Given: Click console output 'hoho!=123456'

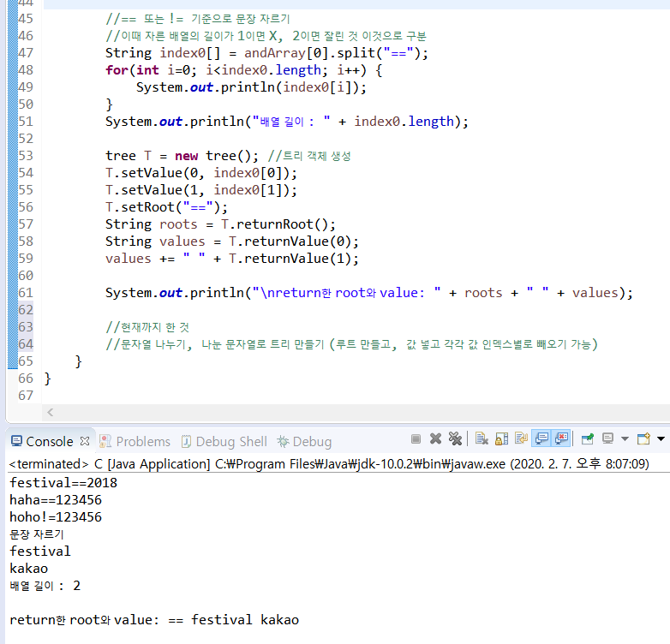Looking at the screenshot, I should (x=56, y=516).
